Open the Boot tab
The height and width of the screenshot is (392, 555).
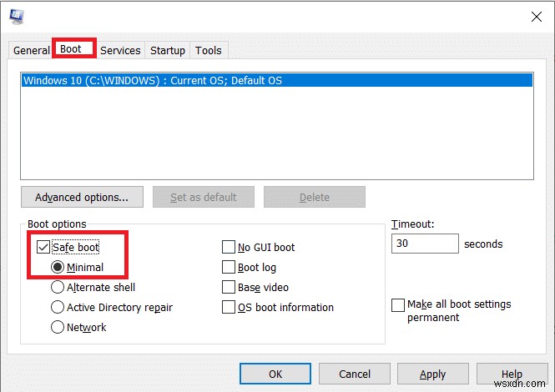[x=71, y=49]
